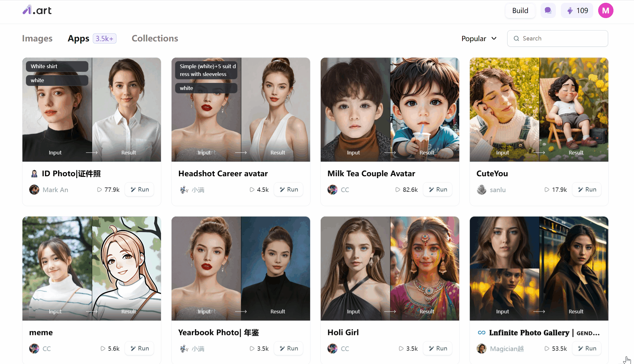Expand the Popular sort dropdown
634x364 pixels.
click(479, 38)
